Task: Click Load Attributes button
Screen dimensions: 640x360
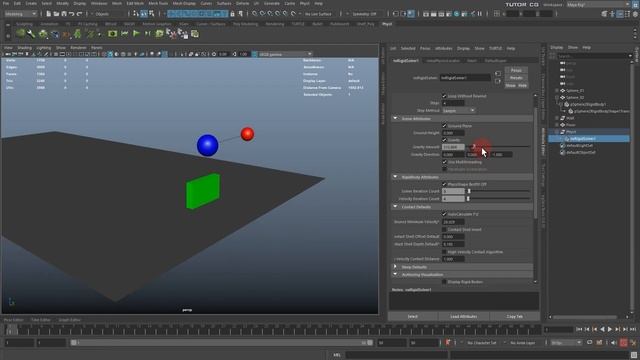Action: 464,316
